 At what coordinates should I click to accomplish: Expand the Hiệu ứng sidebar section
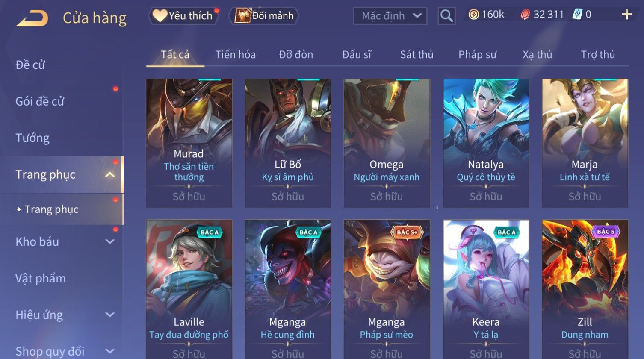pos(110,315)
